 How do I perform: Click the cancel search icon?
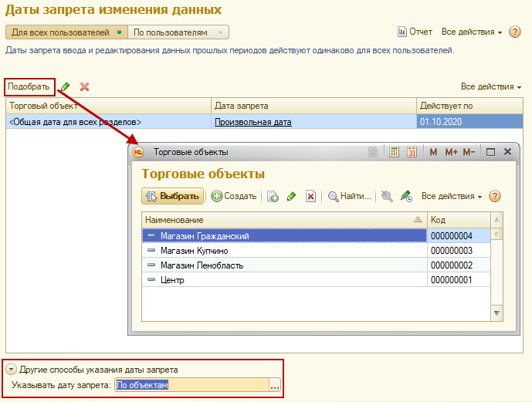[x=387, y=196]
